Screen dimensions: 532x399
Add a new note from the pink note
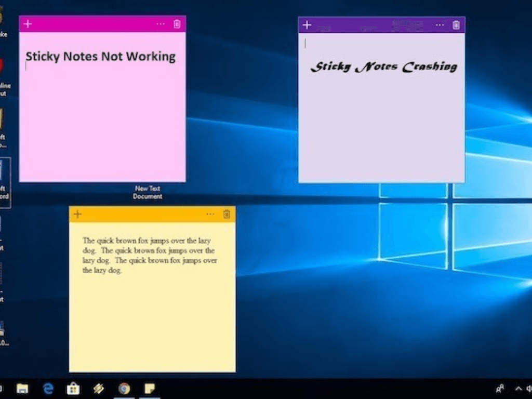28,24
